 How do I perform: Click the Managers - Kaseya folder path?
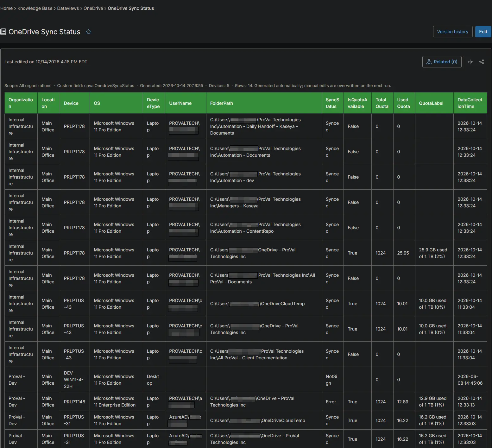[x=264, y=202]
